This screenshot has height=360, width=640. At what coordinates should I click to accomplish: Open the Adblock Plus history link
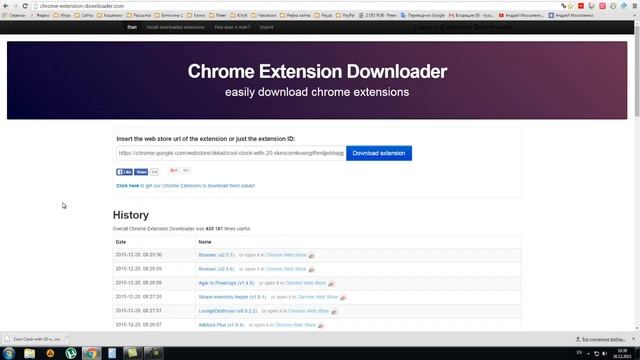(x=221, y=325)
